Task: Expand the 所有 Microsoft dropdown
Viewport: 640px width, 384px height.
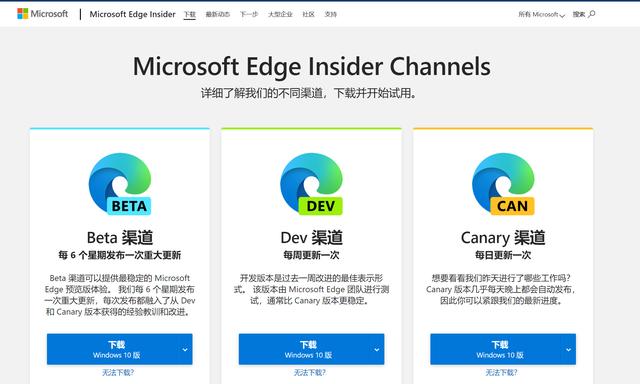Action: click(542, 14)
